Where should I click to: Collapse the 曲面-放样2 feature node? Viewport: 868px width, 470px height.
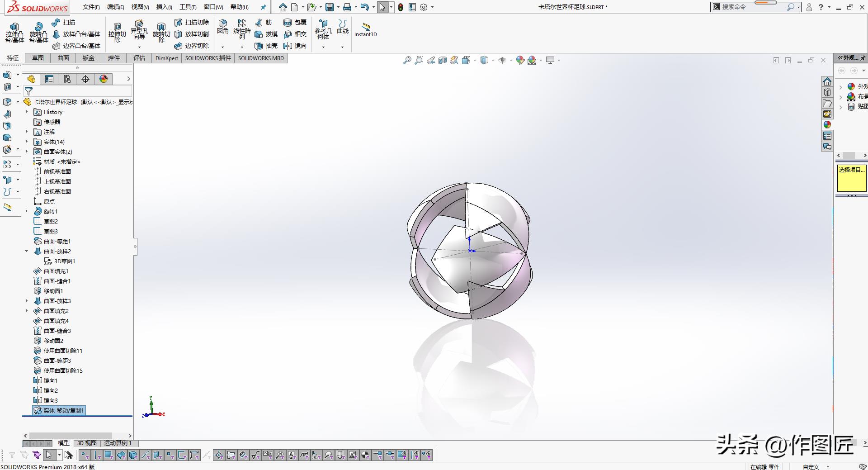click(27, 252)
